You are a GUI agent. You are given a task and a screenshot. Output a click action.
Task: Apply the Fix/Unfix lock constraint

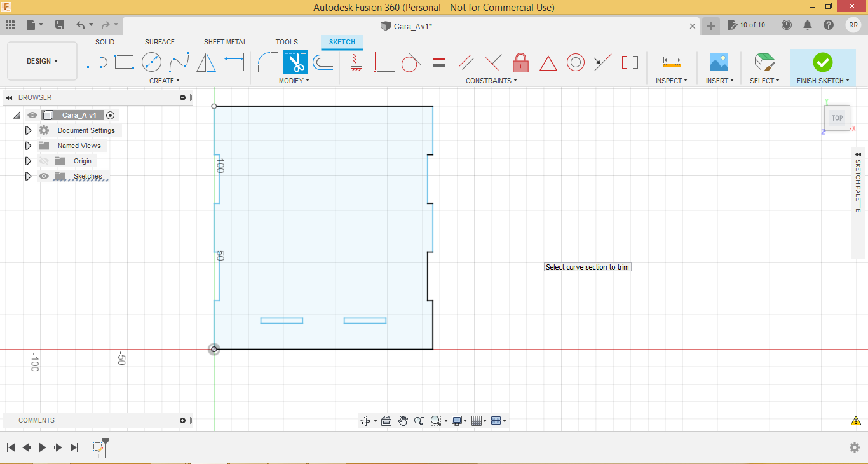coord(521,62)
